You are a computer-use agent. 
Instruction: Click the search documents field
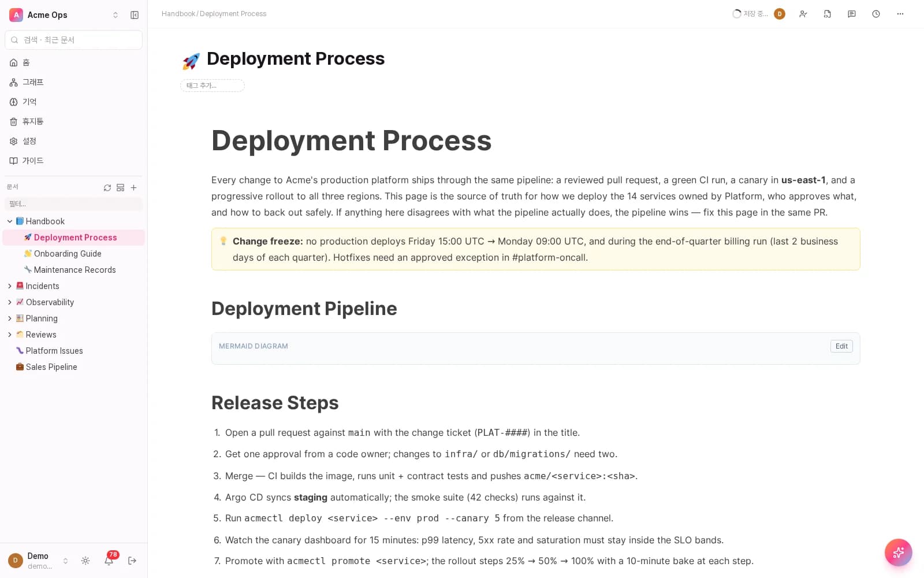(74, 40)
